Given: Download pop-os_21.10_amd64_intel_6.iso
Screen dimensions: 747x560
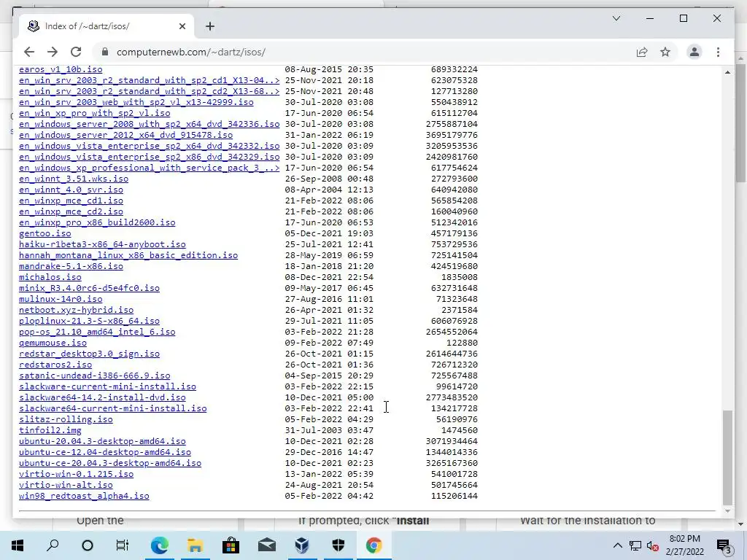Looking at the screenshot, I should coord(97,332).
